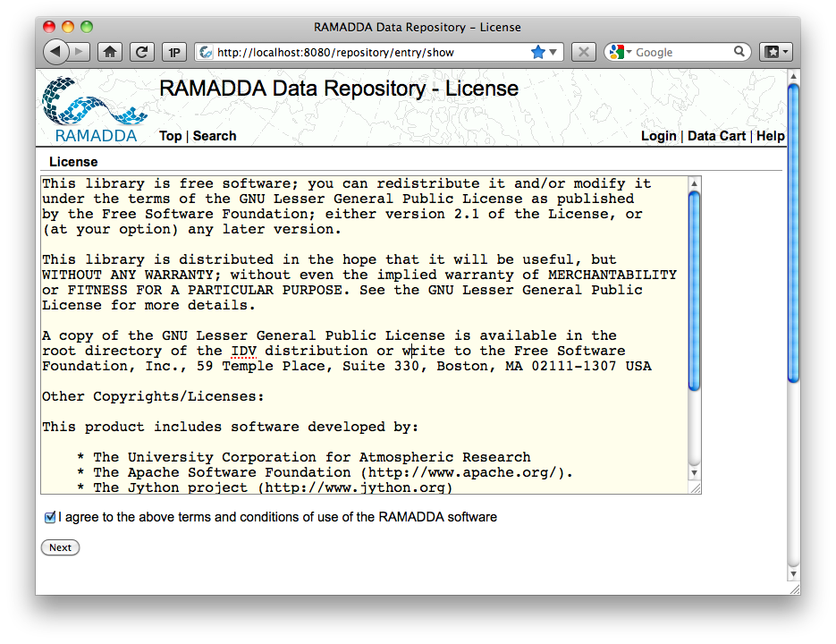Viewport: 836px width, 644px height.
Task: Click the University Corporation for Atmospheric Research line
Action: (304, 457)
